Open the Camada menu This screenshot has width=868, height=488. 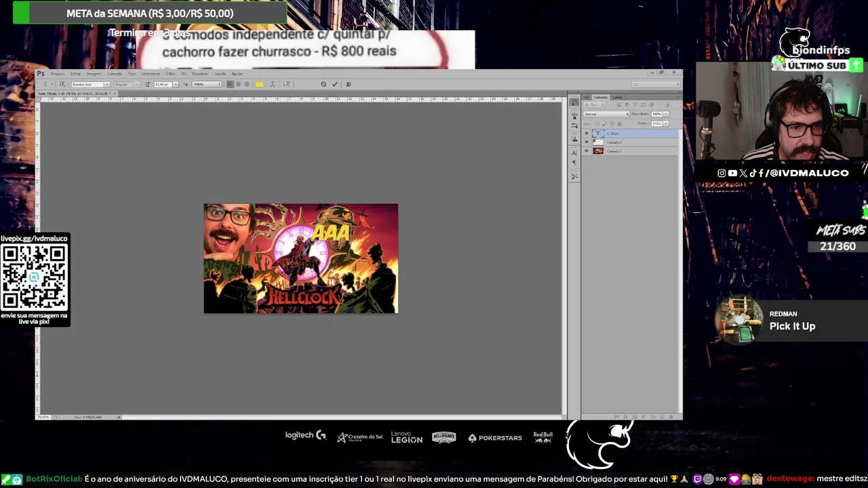[114, 73]
